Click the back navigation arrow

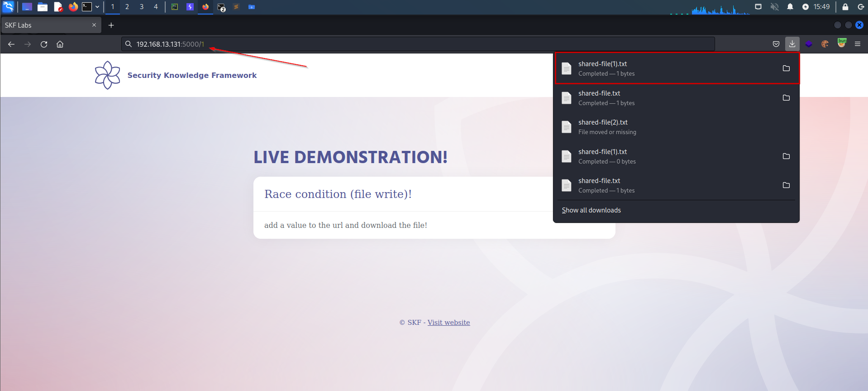pyautogui.click(x=11, y=44)
